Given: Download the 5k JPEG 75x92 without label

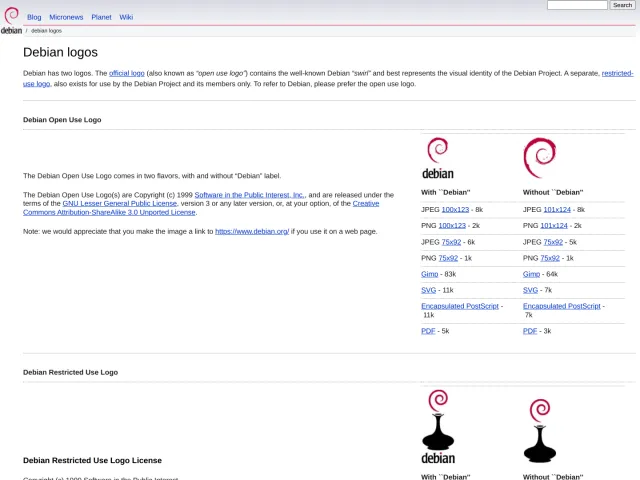Looking at the screenshot, I should tap(553, 242).
